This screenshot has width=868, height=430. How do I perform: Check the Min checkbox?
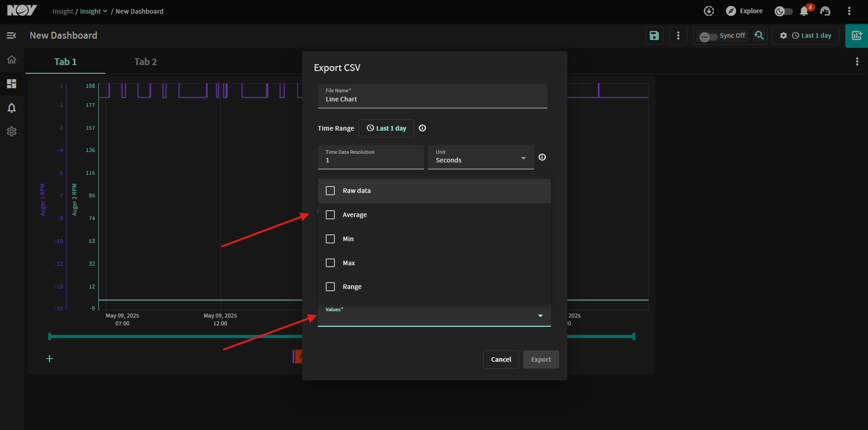pyautogui.click(x=330, y=239)
